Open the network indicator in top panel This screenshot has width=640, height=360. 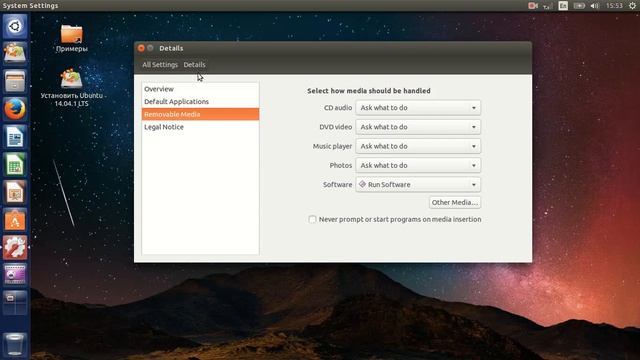548,5
